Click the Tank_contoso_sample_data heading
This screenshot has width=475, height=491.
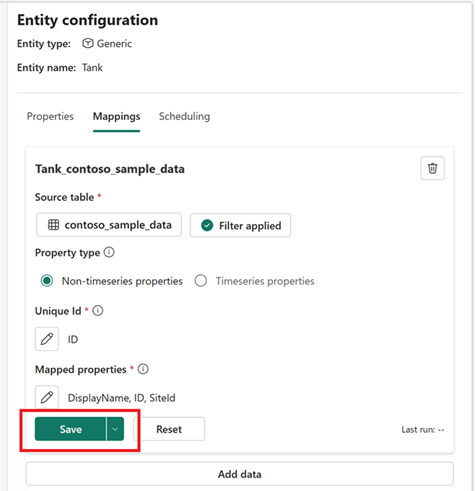[110, 169]
